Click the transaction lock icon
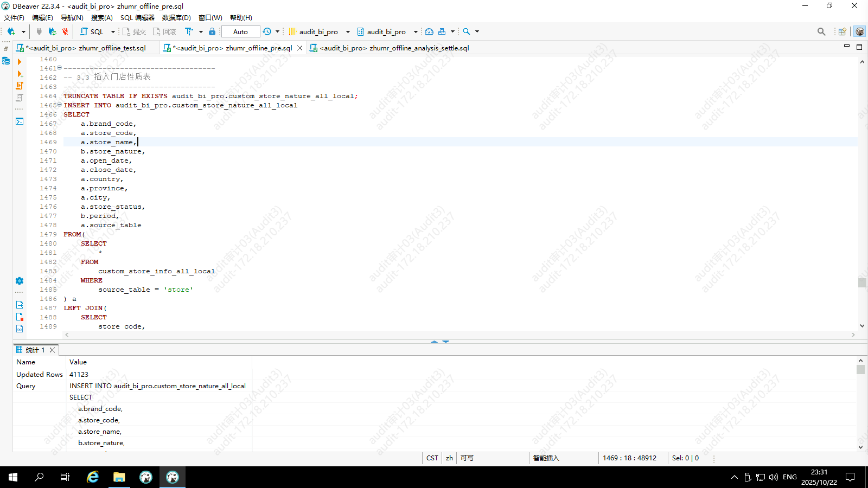The height and width of the screenshot is (488, 868). [x=212, y=32]
